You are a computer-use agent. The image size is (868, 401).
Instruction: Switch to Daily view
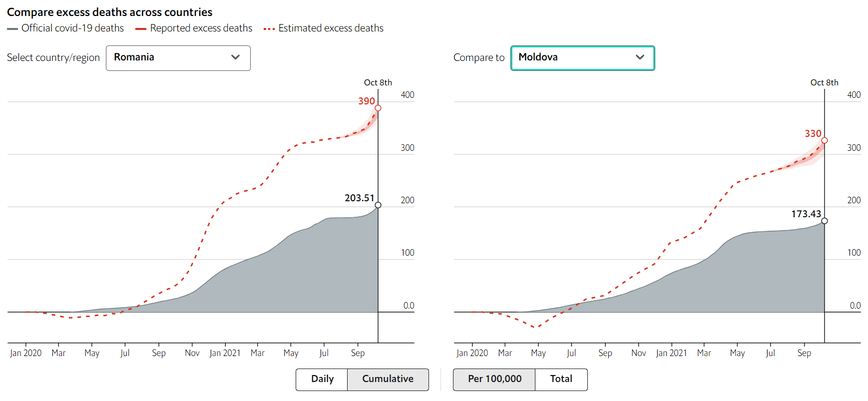(321, 380)
